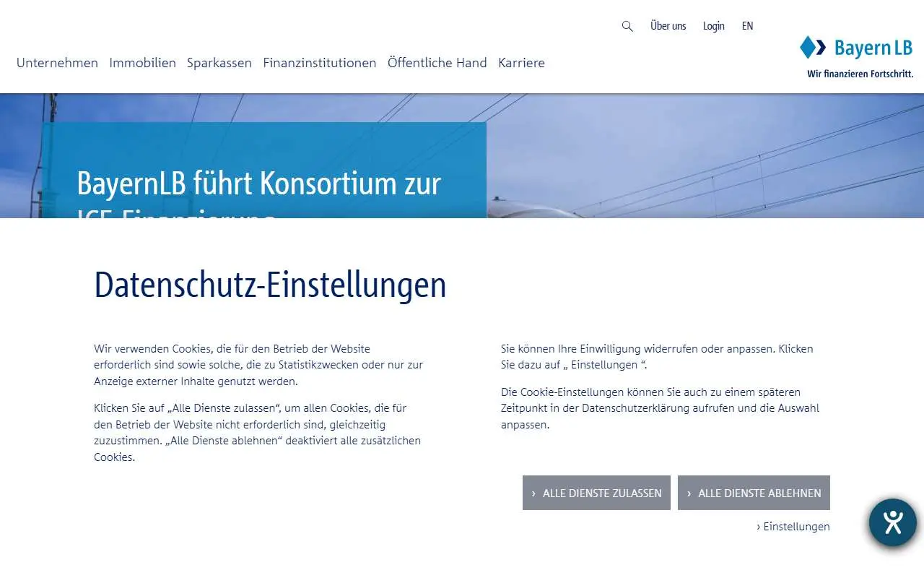Click Alle Dienste zulassen button
This screenshot has width=924, height=578.
(596, 493)
